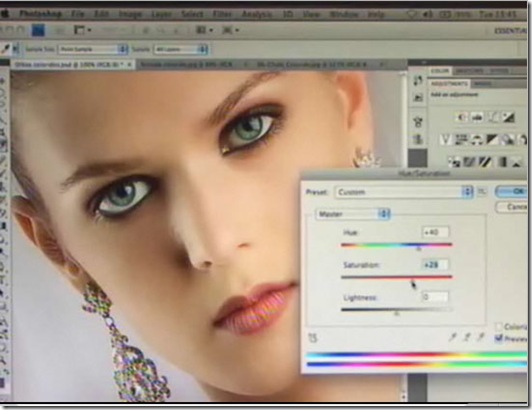Click the Saturation slider track

396,277
